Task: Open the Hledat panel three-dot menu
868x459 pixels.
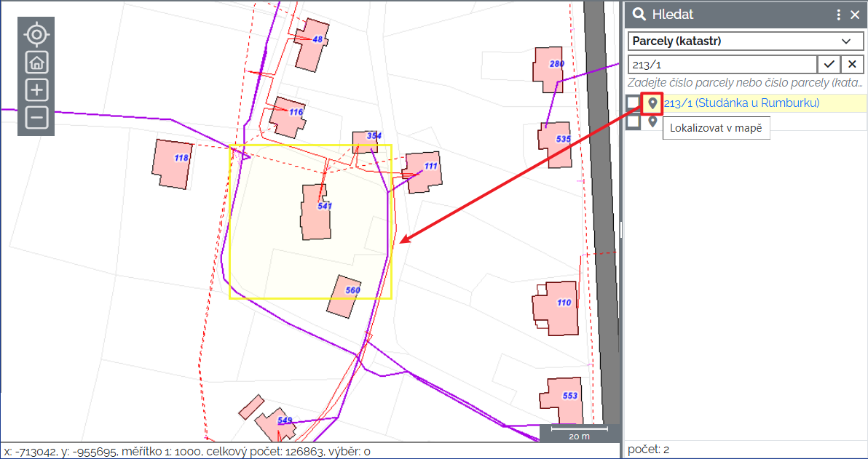Action: tap(838, 14)
